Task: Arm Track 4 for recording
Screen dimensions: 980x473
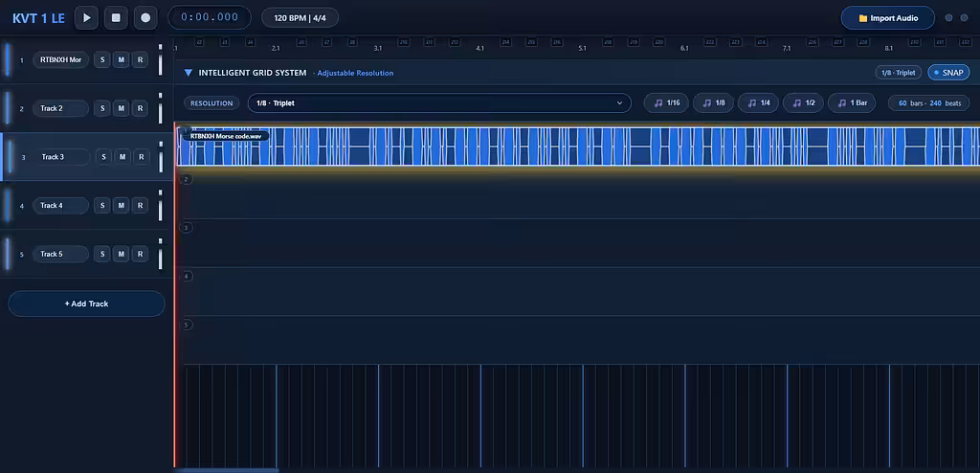Action: pos(140,205)
